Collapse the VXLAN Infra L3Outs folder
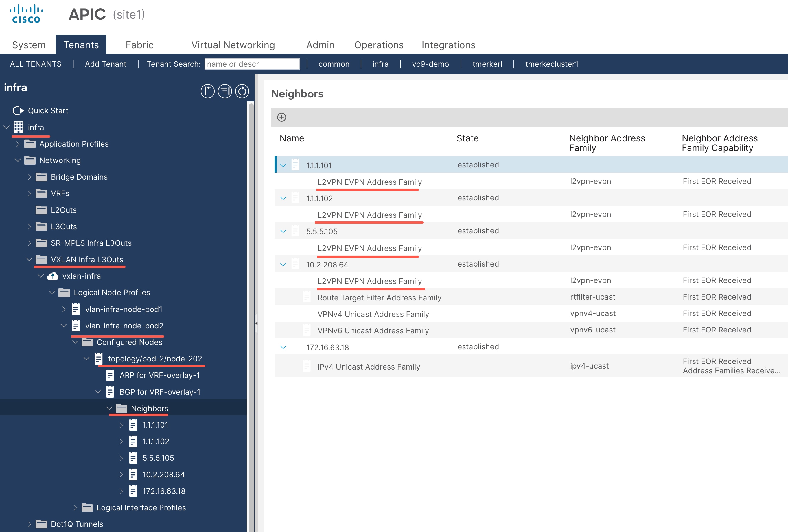Screen dimensions: 788x532 click(30, 260)
